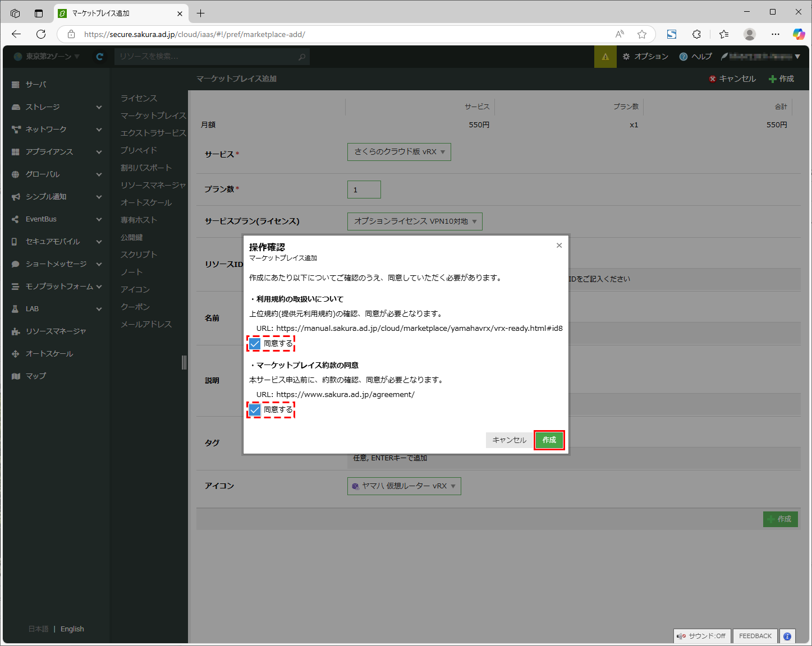Toggle 同意する checkbox under 利用規約の取扱い
This screenshot has width=812, height=646.
pyautogui.click(x=255, y=344)
